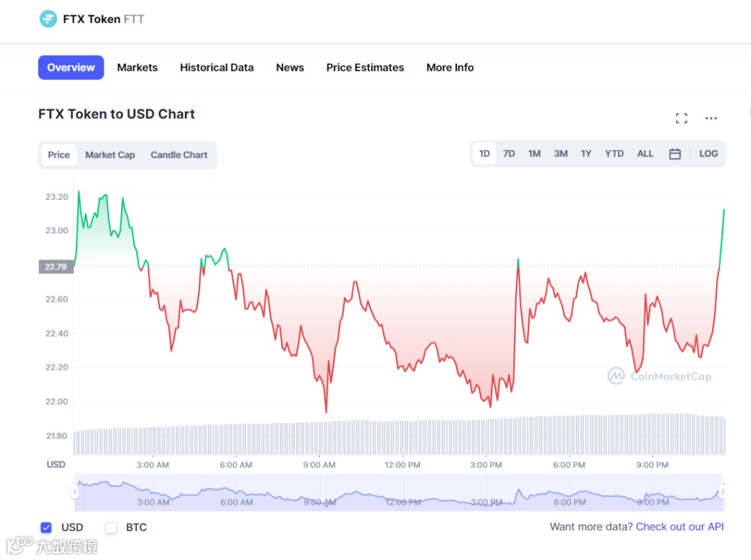Click the 22.79 price marker label

click(56, 267)
